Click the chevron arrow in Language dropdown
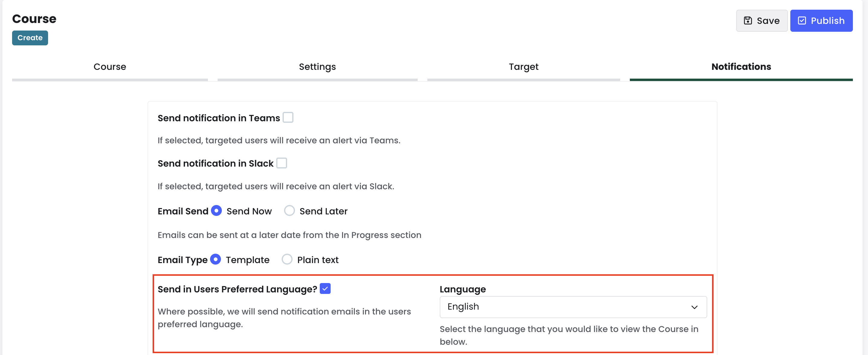 click(694, 307)
